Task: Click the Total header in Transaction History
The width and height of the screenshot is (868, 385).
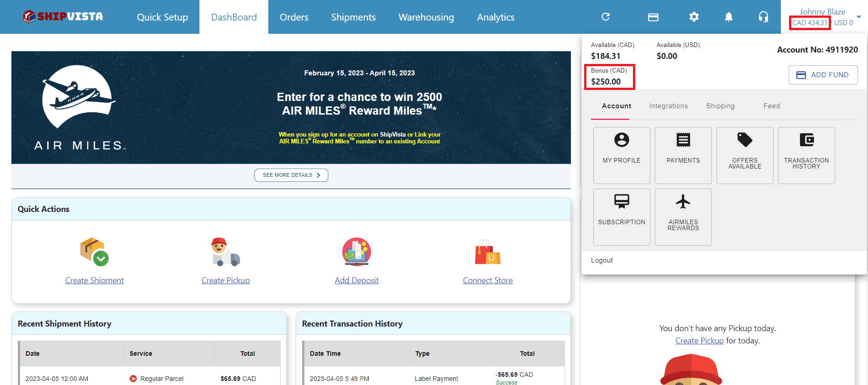Action: pos(527,353)
